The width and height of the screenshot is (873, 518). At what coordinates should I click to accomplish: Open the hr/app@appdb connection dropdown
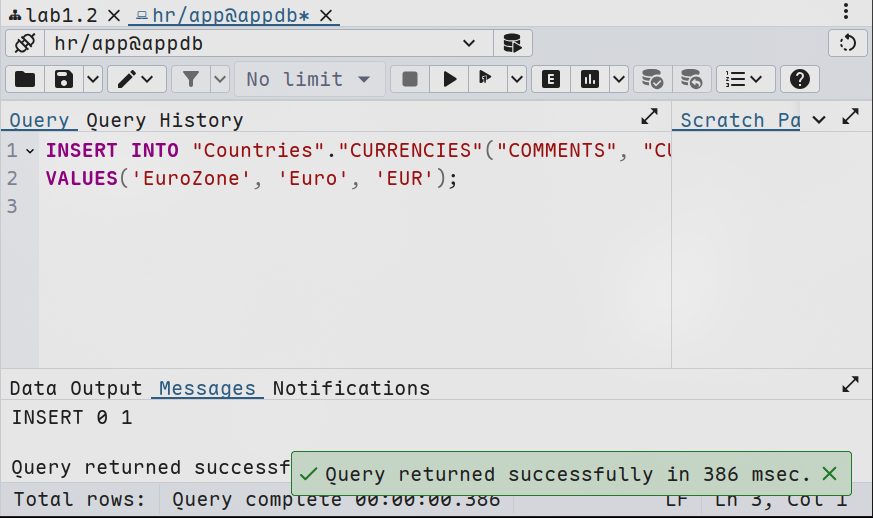tap(469, 43)
